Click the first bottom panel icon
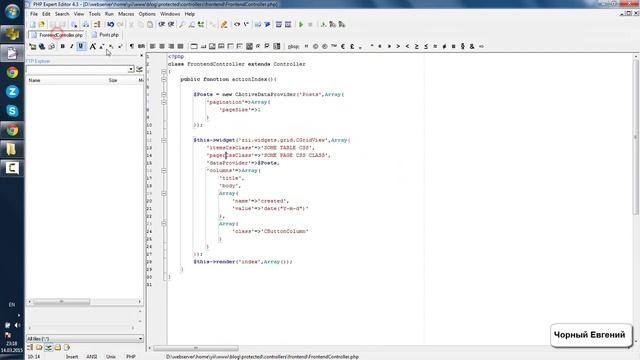 click(30, 348)
